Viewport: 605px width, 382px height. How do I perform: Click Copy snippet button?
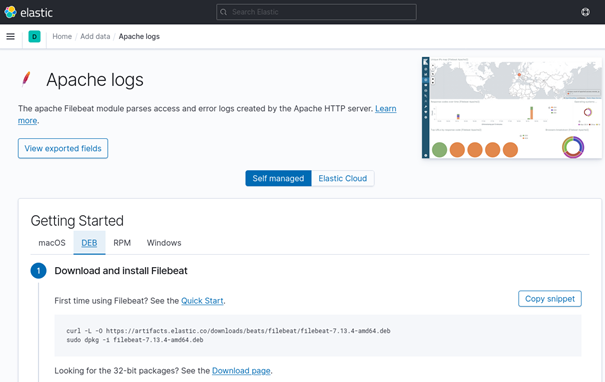click(549, 299)
